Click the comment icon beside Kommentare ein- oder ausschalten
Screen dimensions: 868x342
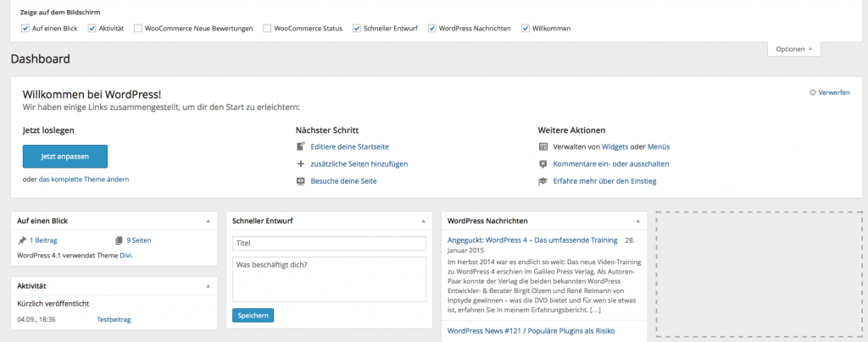tap(542, 164)
